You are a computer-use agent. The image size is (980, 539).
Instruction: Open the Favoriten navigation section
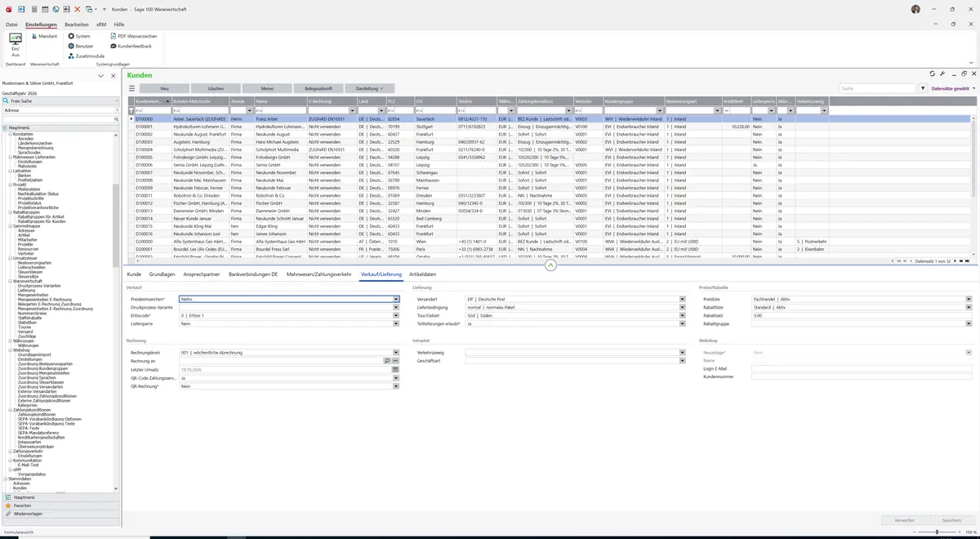[61, 506]
